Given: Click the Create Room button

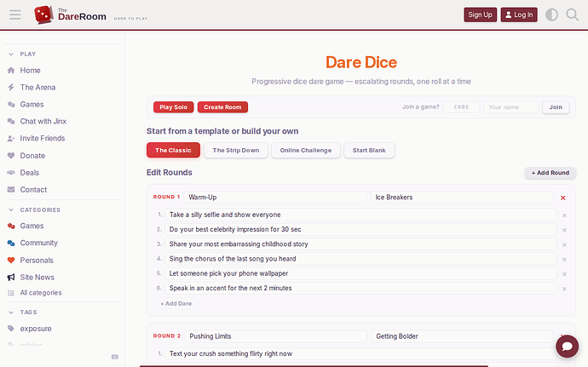Looking at the screenshot, I should 222,107.
